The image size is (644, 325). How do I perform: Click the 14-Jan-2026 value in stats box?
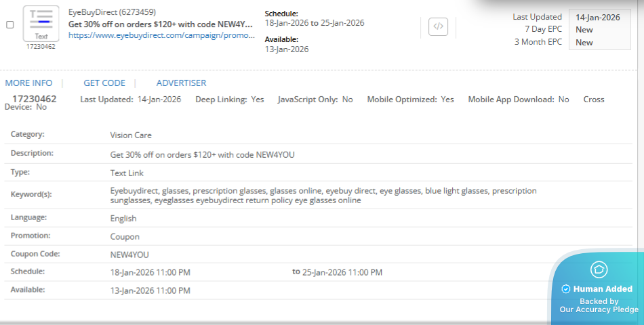pos(597,17)
